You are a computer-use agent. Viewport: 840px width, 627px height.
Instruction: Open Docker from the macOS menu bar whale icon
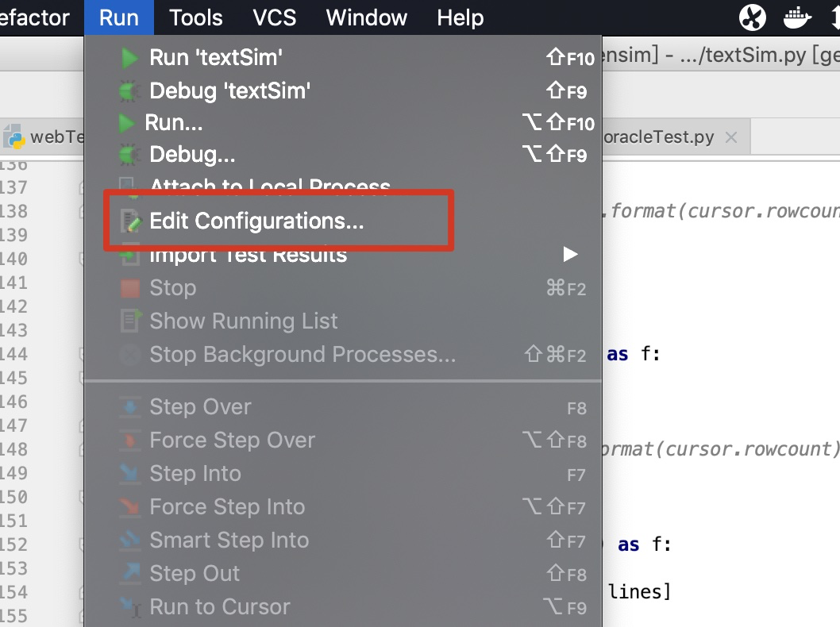click(796, 17)
